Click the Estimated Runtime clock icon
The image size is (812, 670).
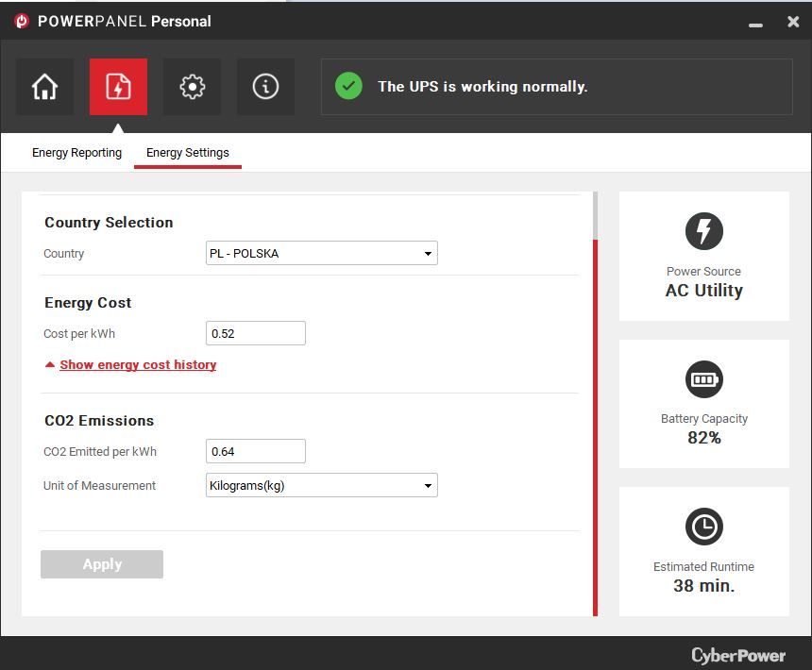pos(703,527)
